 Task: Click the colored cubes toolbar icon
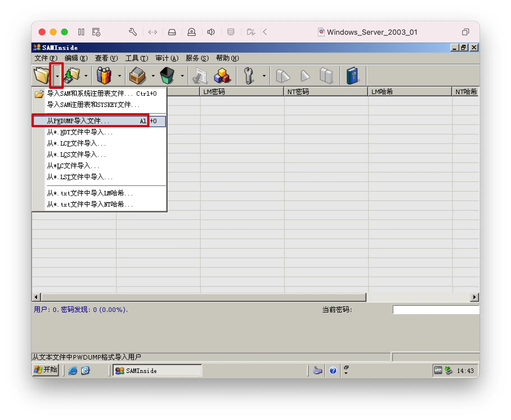click(222, 76)
